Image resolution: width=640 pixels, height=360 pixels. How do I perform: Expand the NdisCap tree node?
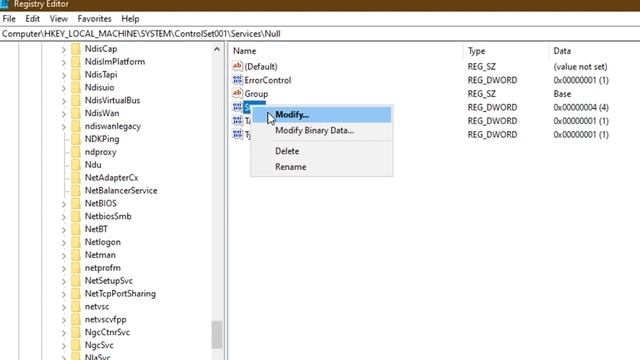[x=64, y=49]
